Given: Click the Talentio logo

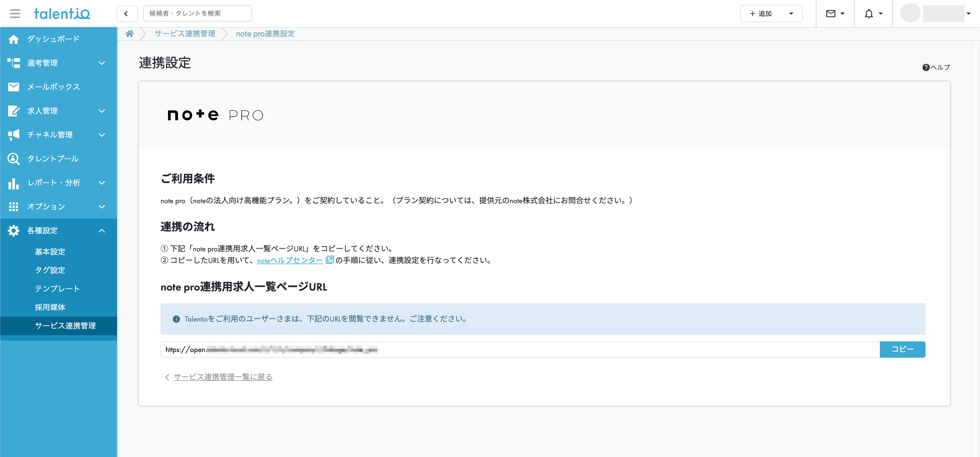Looking at the screenshot, I should click(62, 14).
